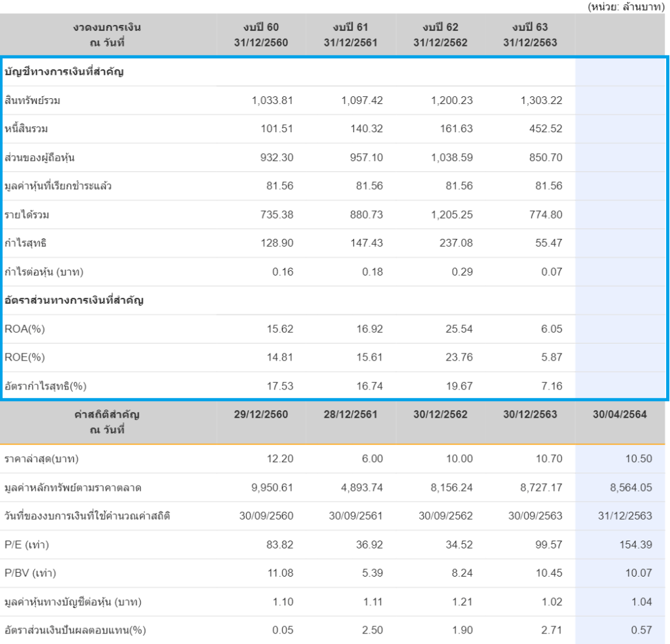Click the งบดุลการเงิน ณ วันที่ header cell
Screen dimensions: 670x644
tap(107, 35)
